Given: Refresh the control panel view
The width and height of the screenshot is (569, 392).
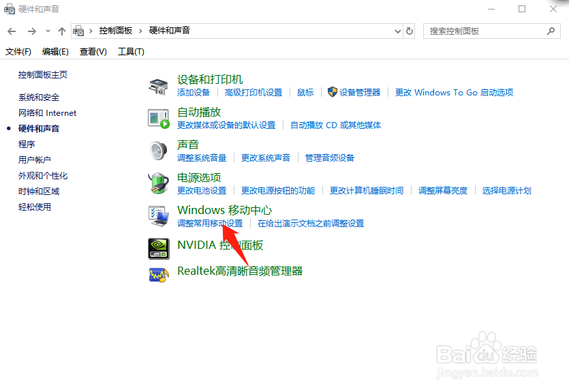Looking at the screenshot, I should click(x=410, y=31).
